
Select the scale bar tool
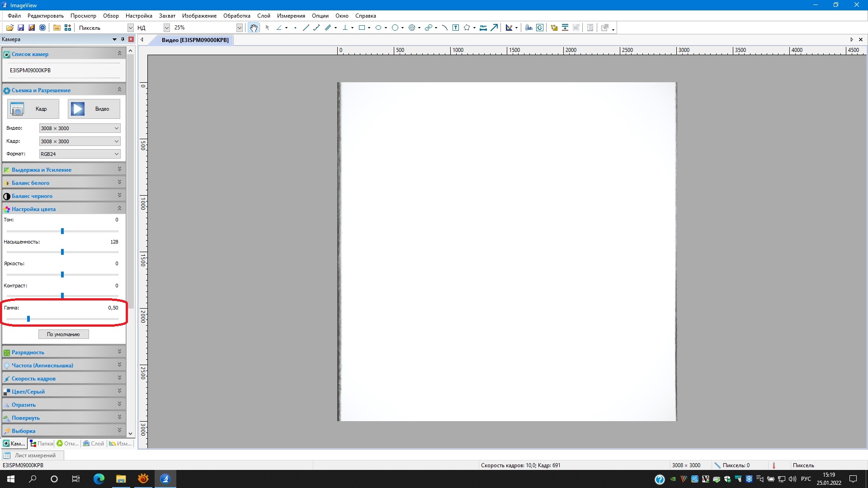(483, 28)
